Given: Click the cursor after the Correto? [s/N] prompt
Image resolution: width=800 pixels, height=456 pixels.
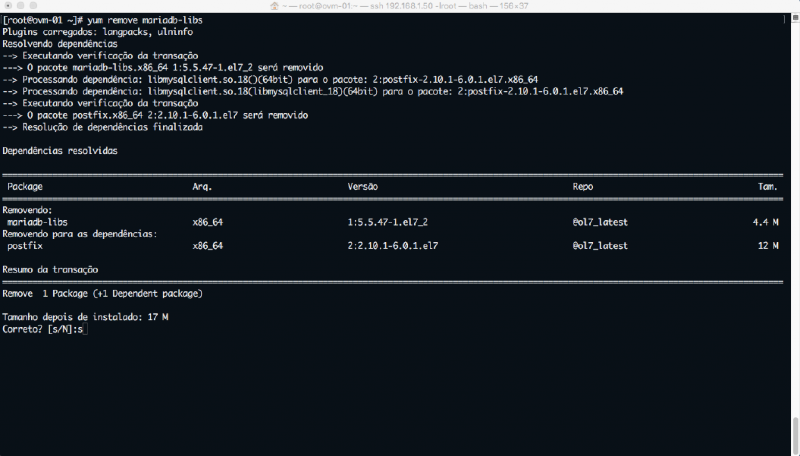Looking at the screenshot, I should pos(85,329).
